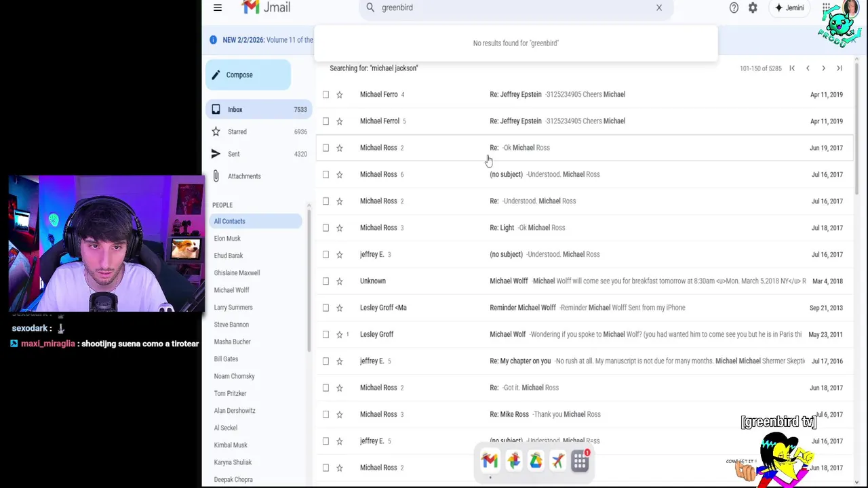
Task: Click the blue info icon in the banner
Action: [213, 40]
